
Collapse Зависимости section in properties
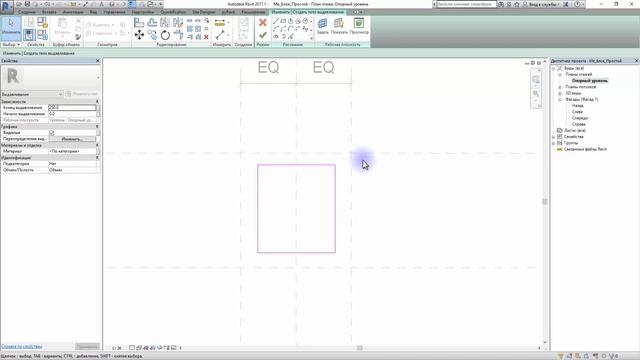97,101
